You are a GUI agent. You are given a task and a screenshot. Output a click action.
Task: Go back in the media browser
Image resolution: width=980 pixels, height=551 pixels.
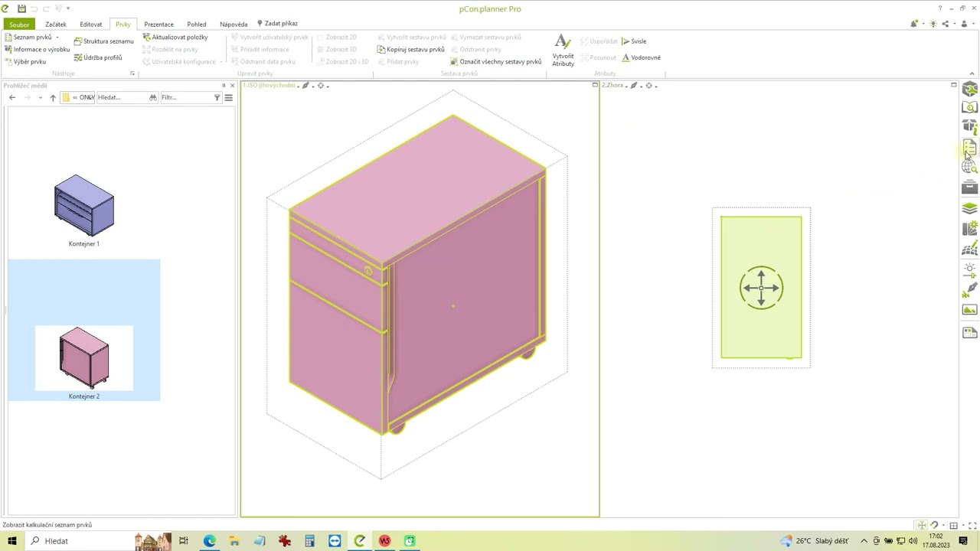click(x=12, y=97)
